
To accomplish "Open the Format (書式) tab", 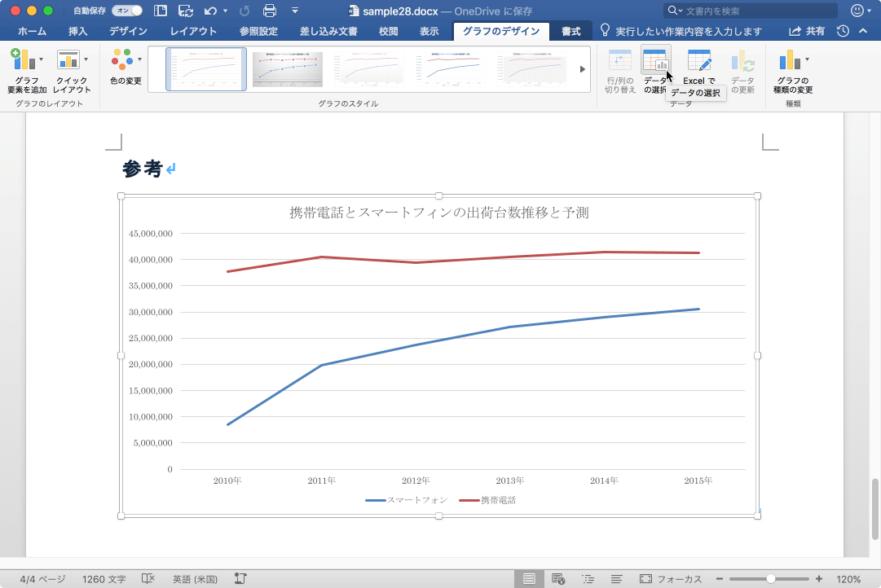I will [570, 32].
